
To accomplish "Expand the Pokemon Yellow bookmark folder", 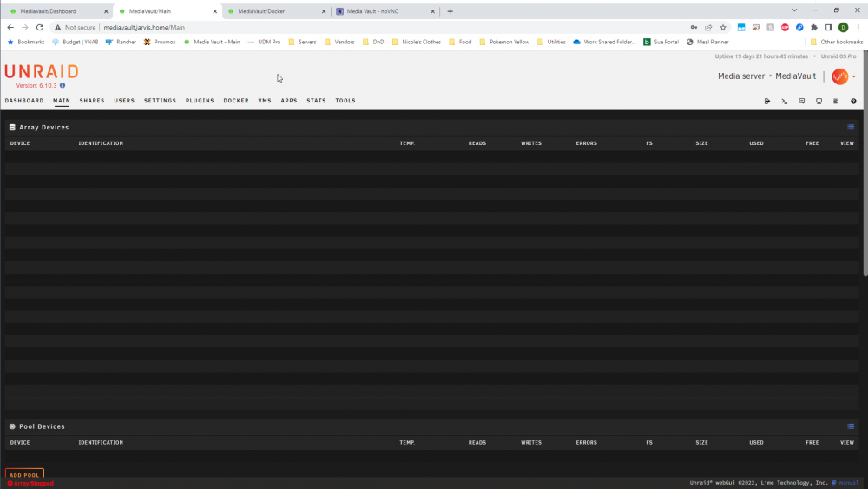I will click(504, 42).
